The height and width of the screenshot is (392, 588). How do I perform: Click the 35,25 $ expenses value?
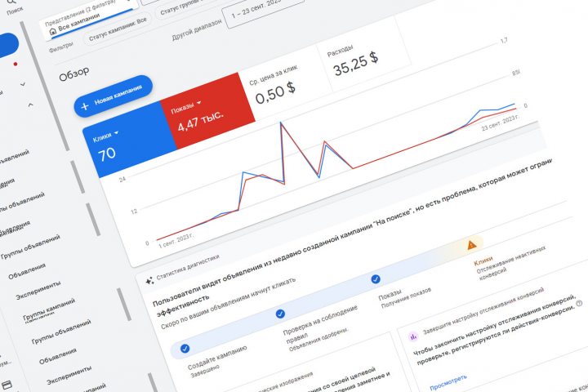click(355, 64)
